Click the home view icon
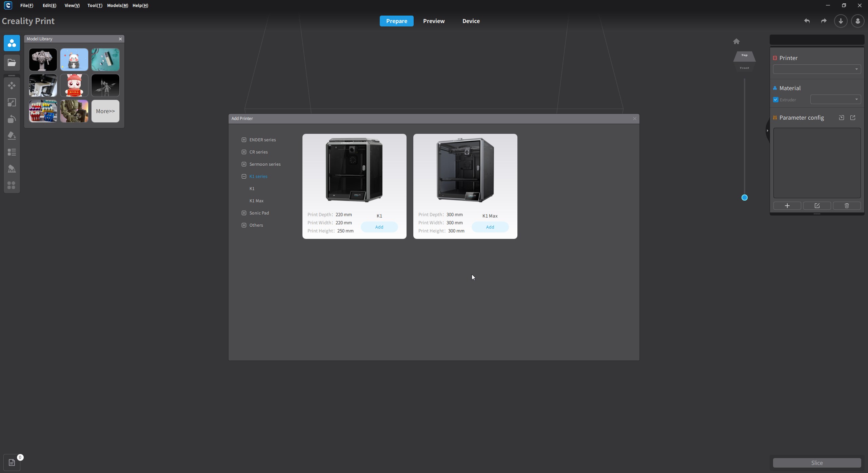The width and height of the screenshot is (868, 473). (736, 41)
